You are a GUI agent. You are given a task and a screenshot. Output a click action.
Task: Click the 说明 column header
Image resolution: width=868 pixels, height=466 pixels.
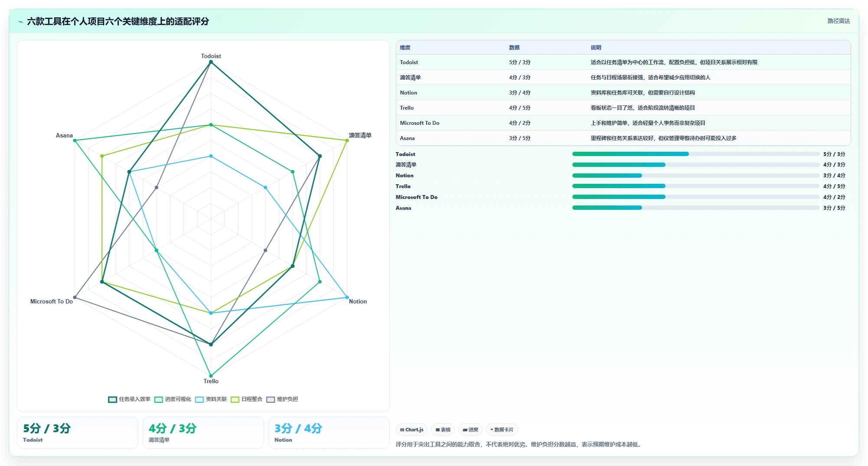tap(596, 48)
